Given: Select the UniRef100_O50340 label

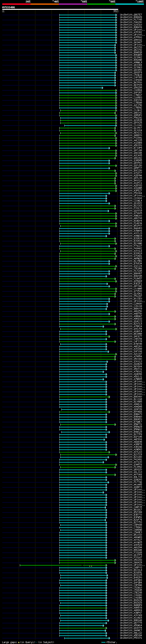Looking at the screenshot, I should pyautogui.click(x=131, y=359).
